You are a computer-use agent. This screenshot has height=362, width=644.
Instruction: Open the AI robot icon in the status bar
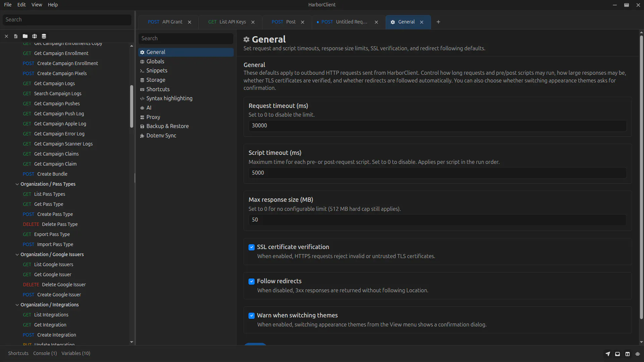point(638,354)
